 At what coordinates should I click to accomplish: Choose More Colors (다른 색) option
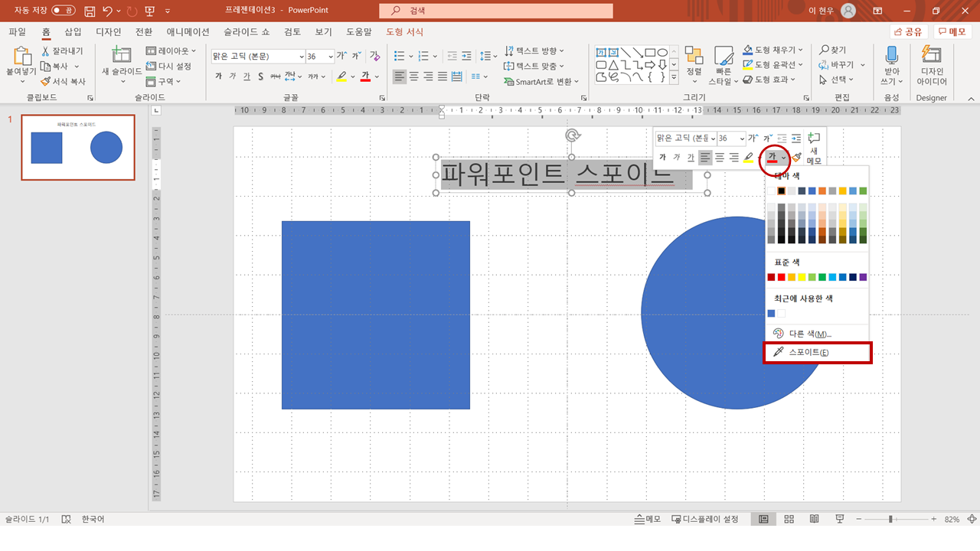click(818, 334)
